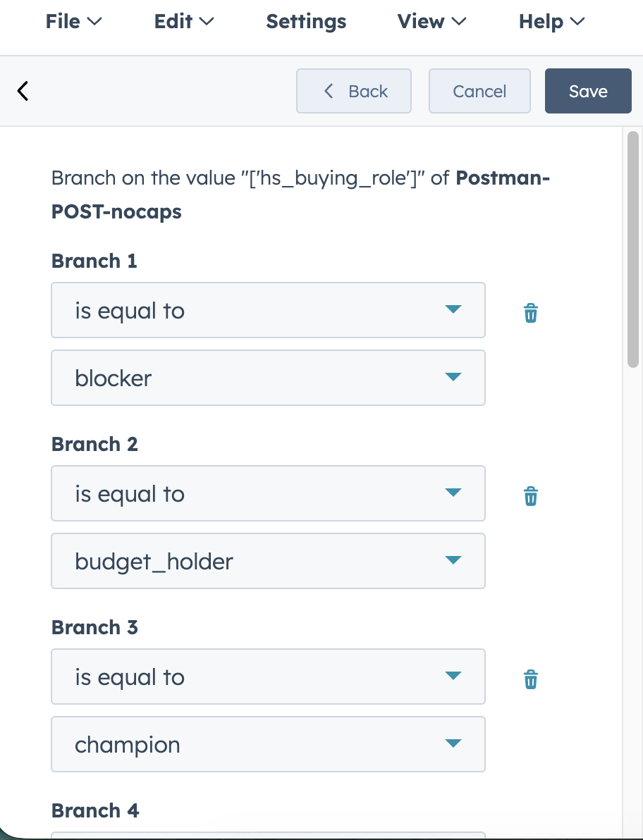Open the blocker value dropdown

coord(268,378)
